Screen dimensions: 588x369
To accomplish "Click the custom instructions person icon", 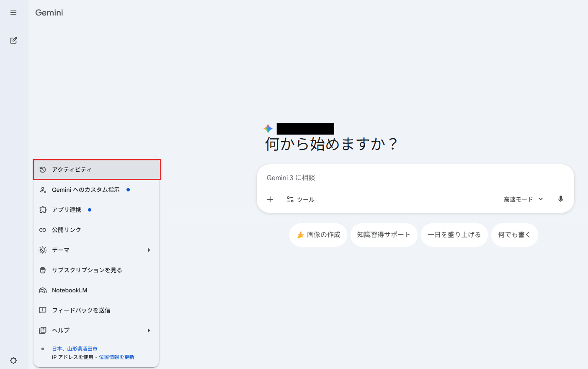I will [x=43, y=190].
